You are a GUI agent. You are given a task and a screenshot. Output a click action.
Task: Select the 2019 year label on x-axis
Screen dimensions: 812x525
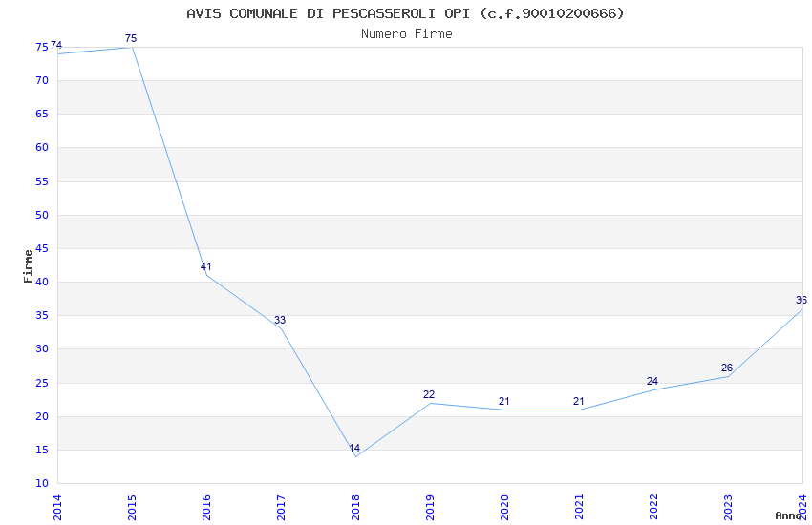(x=430, y=508)
